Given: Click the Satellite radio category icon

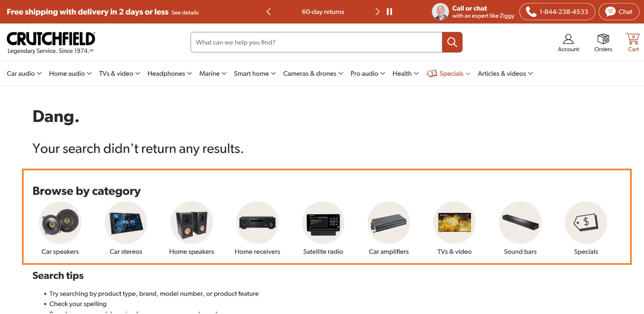Looking at the screenshot, I should [x=323, y=222].
